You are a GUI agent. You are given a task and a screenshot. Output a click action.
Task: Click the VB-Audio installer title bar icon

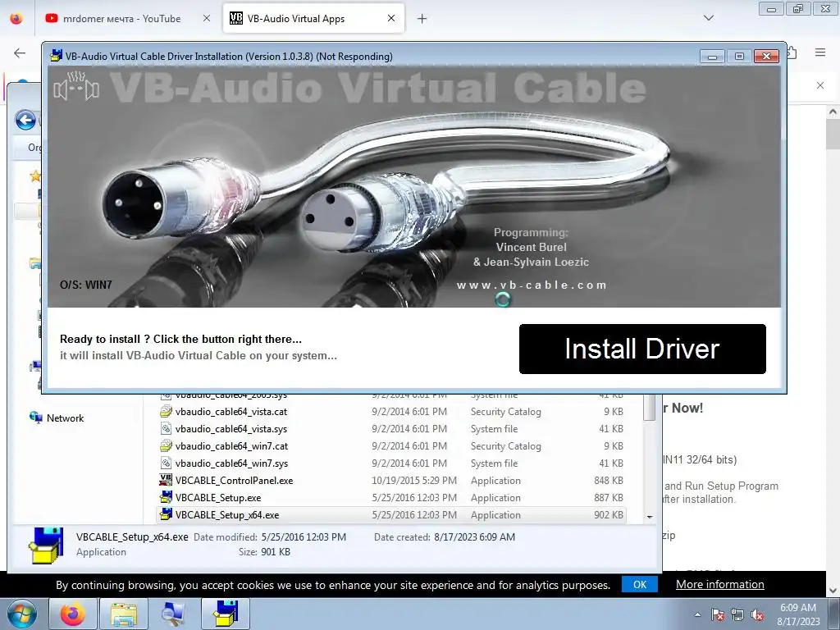(x=56, y=56)
